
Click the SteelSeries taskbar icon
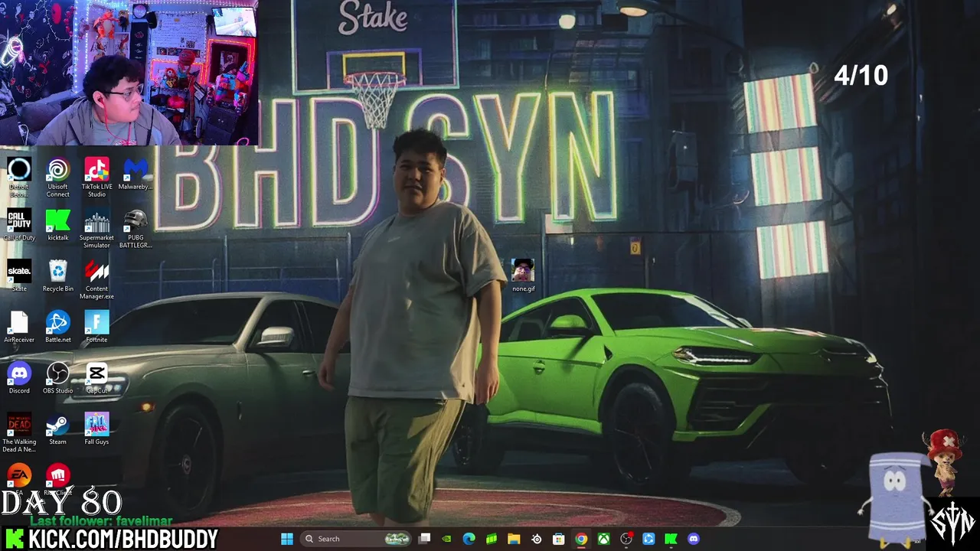click(x=537, y=539)
